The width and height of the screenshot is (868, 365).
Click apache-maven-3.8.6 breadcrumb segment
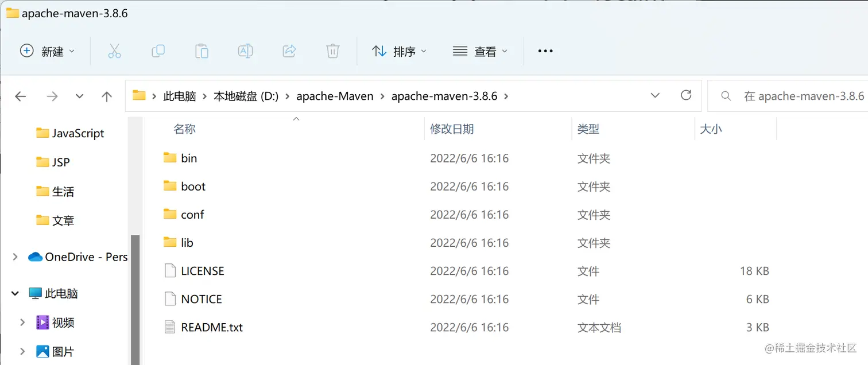(x=444, y=96)
